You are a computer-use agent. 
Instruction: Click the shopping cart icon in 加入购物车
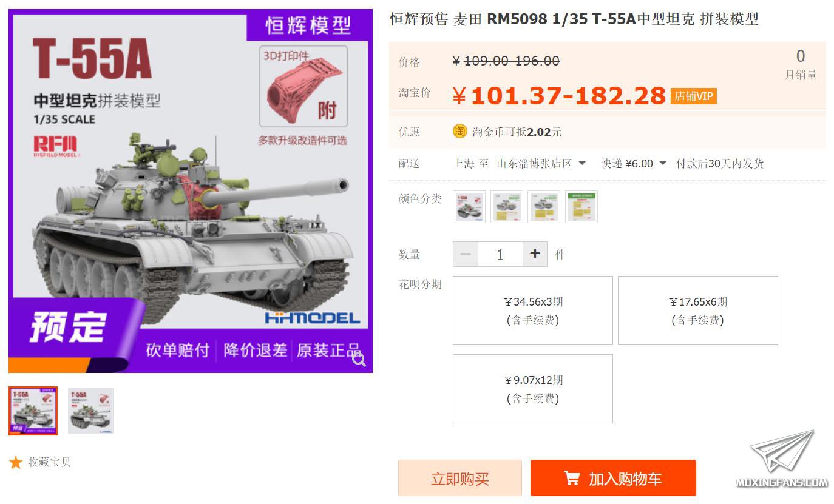pos(572,478)
